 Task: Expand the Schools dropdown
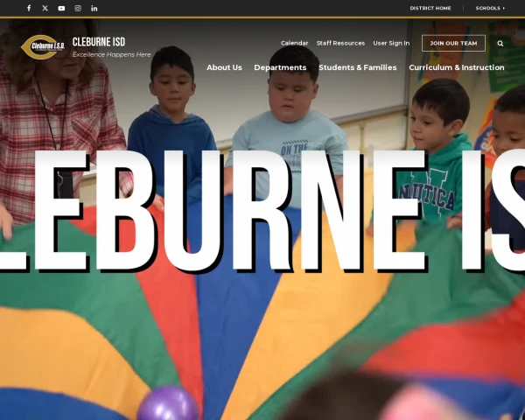click(490, 8)
